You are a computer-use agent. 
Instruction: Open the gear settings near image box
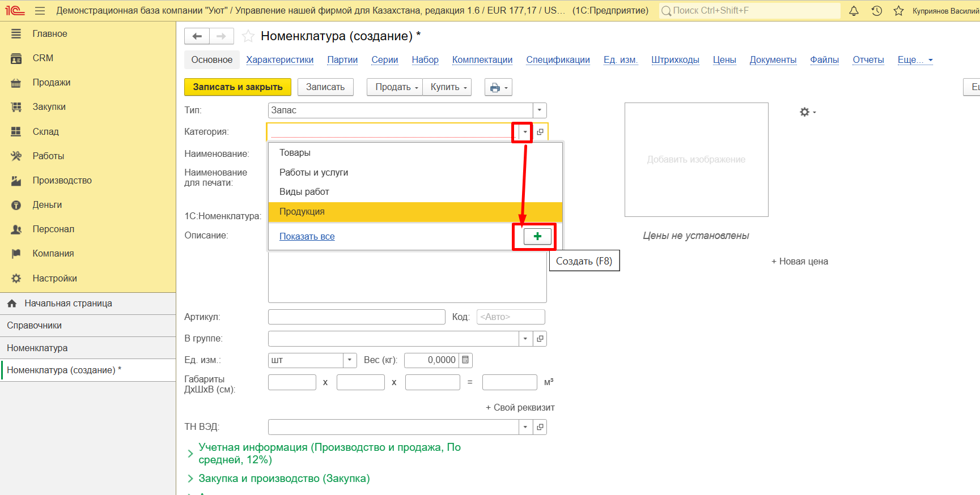807,112
